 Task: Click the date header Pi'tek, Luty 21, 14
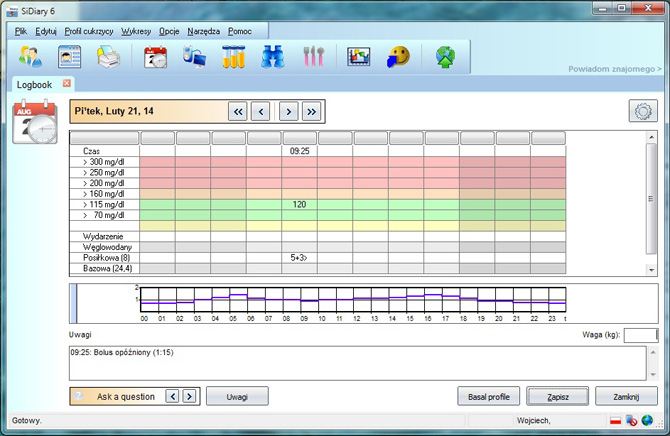(114, 111)
